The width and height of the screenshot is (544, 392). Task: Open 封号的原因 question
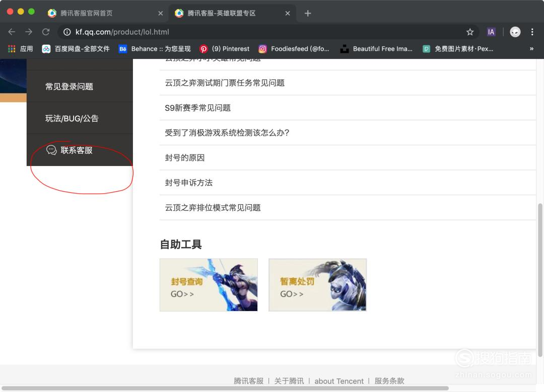click(348, 158)
